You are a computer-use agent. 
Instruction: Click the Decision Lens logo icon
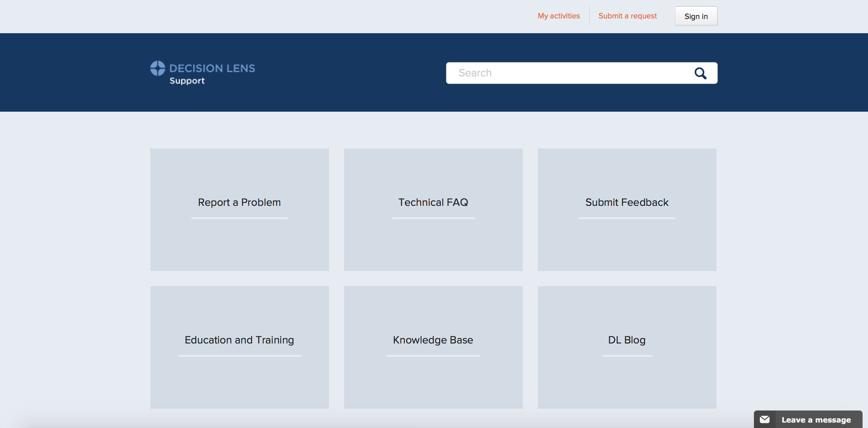point(158,68)
